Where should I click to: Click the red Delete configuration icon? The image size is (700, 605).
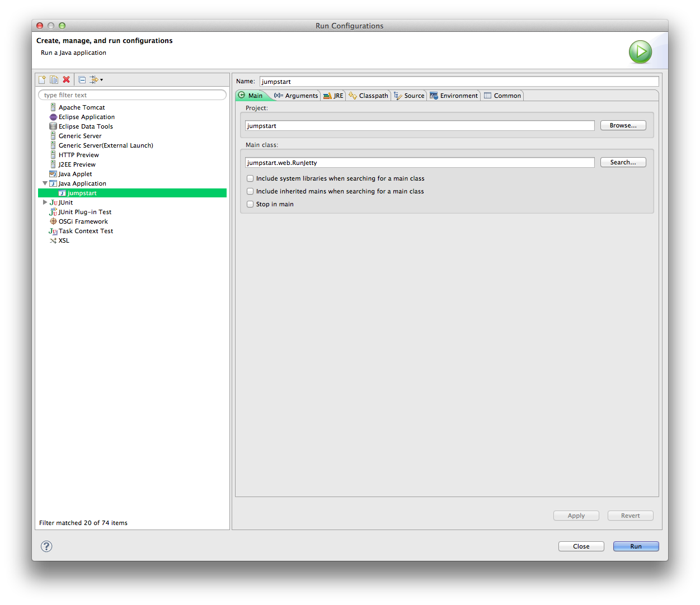coord(66,79)
